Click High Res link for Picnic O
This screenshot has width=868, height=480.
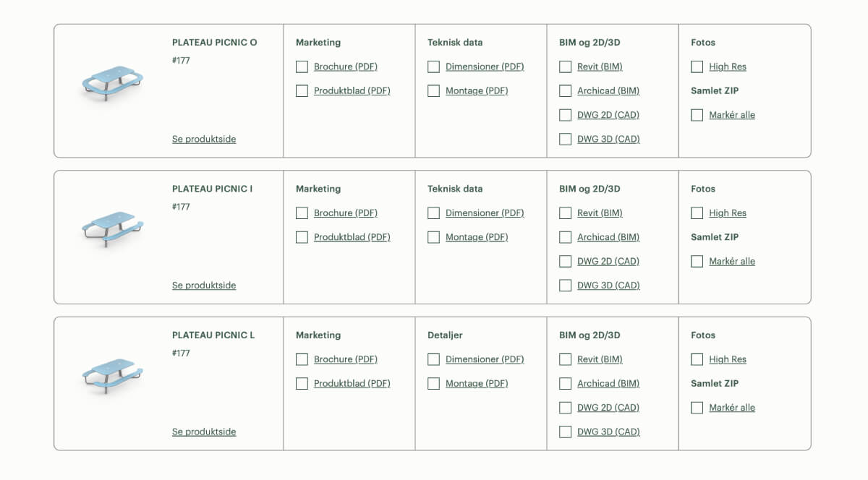(728, 67)
